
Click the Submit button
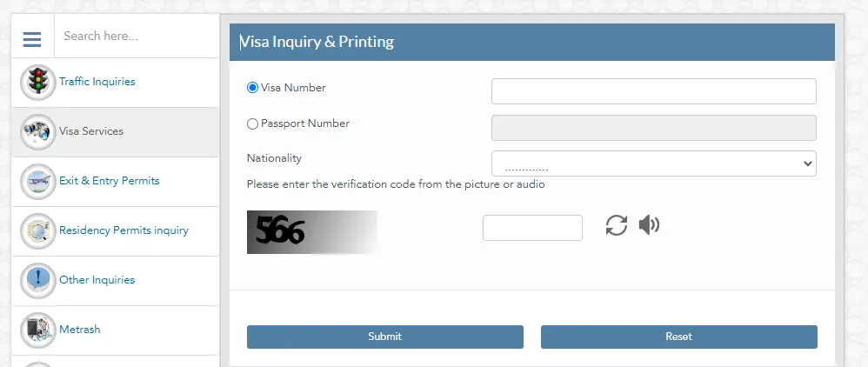384,337
